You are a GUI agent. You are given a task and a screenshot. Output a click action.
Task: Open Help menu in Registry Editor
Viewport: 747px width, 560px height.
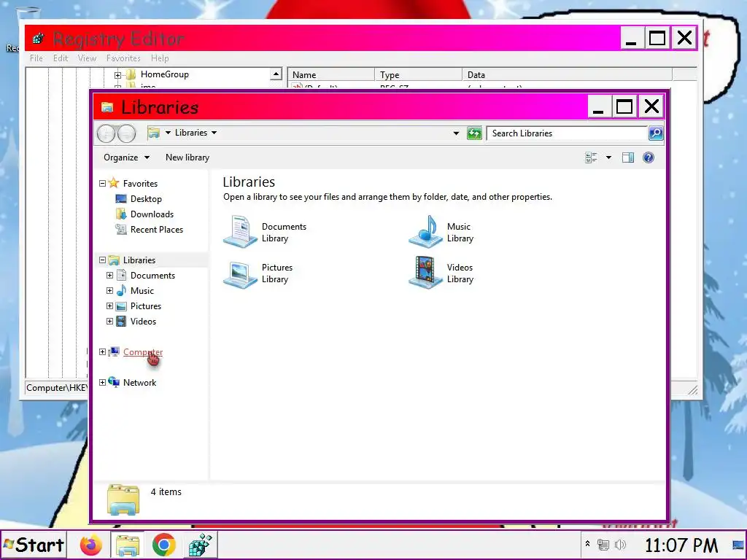pos(160,58)
